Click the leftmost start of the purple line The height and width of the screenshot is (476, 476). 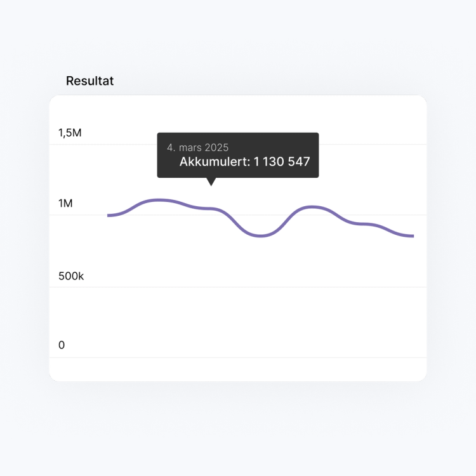tap(109, 216)
